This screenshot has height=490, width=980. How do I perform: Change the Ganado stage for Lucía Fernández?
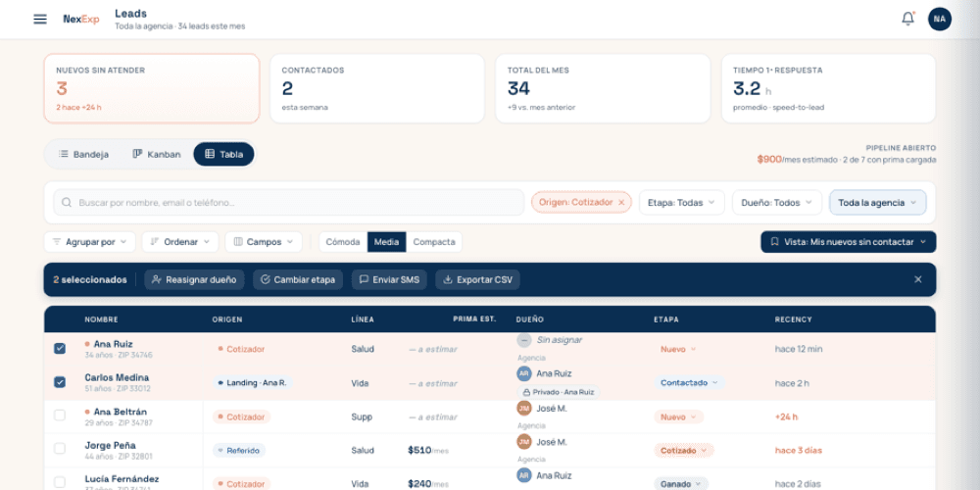click(681, 484)
